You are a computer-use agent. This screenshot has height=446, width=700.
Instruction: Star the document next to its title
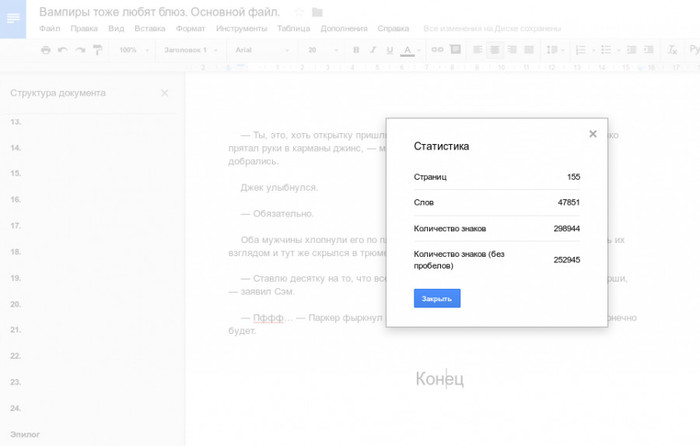pos(299,13)
